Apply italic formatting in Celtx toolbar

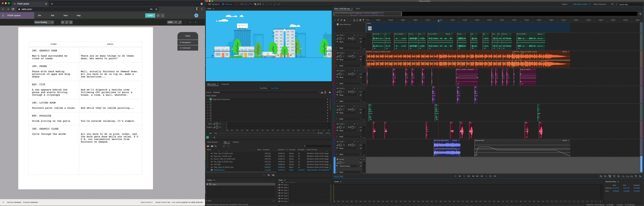(x=67, y=22)
